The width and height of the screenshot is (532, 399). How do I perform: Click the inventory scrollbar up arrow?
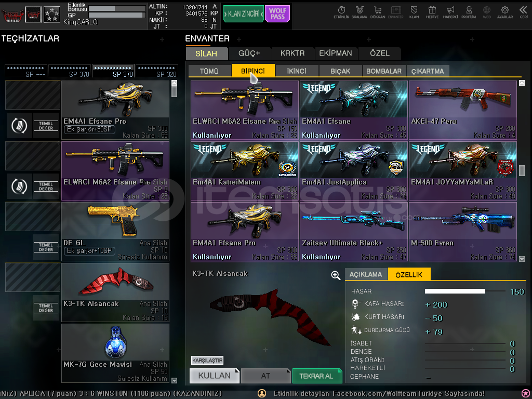pyautogui.click(x=522, y=83)
